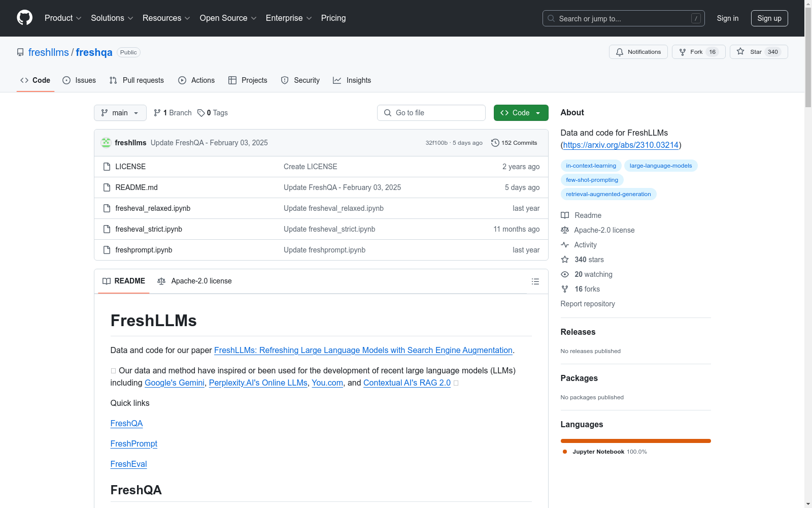Open the README outline list icon
Screen dimensions: 812x508
[535, 281]
